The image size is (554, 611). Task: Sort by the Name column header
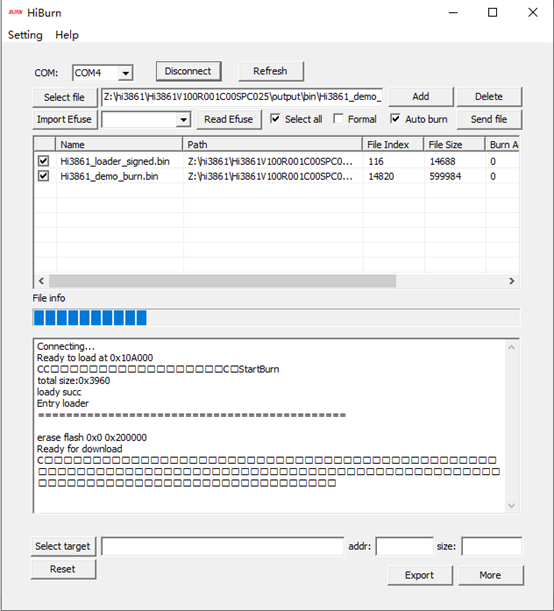pyautogui.click(x=119, y=145)
